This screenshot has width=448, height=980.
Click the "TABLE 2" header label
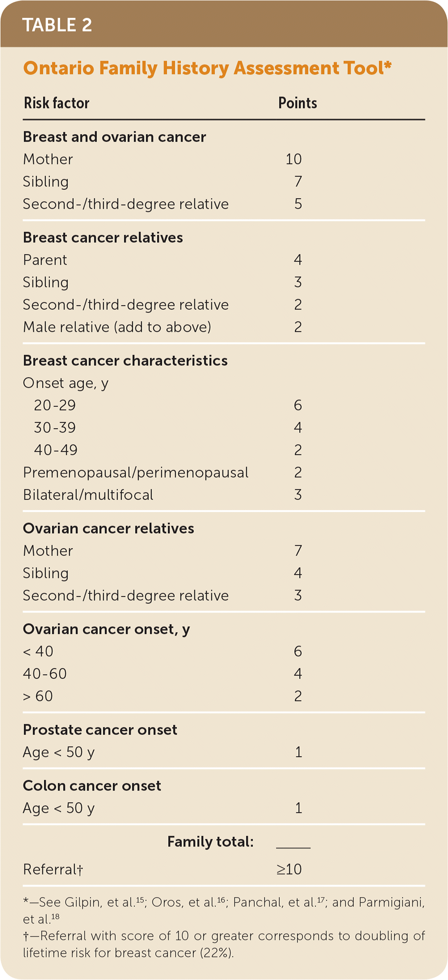point(57,25)
